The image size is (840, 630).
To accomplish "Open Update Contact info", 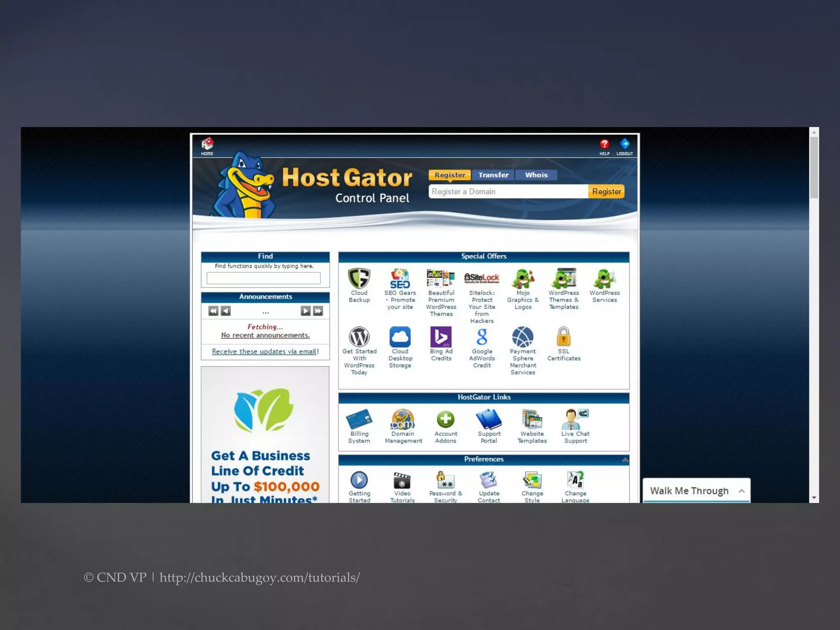I will coord(489,487).
